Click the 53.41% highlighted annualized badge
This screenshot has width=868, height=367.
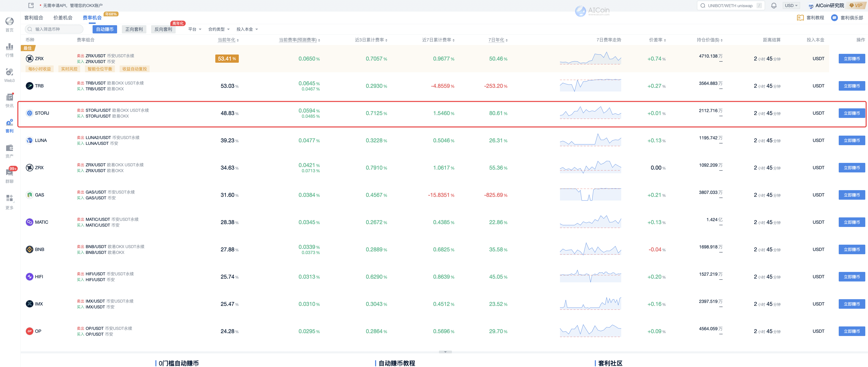point(227,59)
